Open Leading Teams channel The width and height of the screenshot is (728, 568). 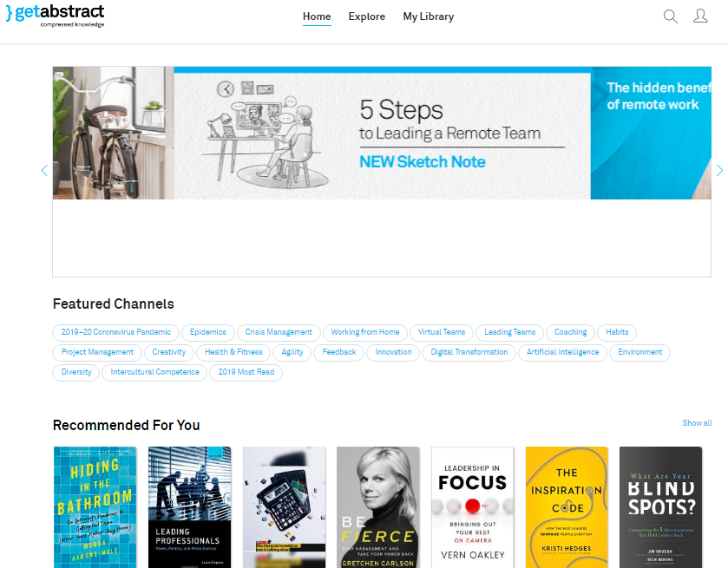(x=510, y=332)
